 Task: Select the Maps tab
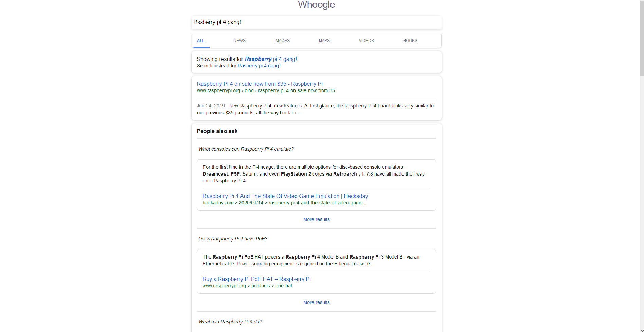click(x=324, y=41)
